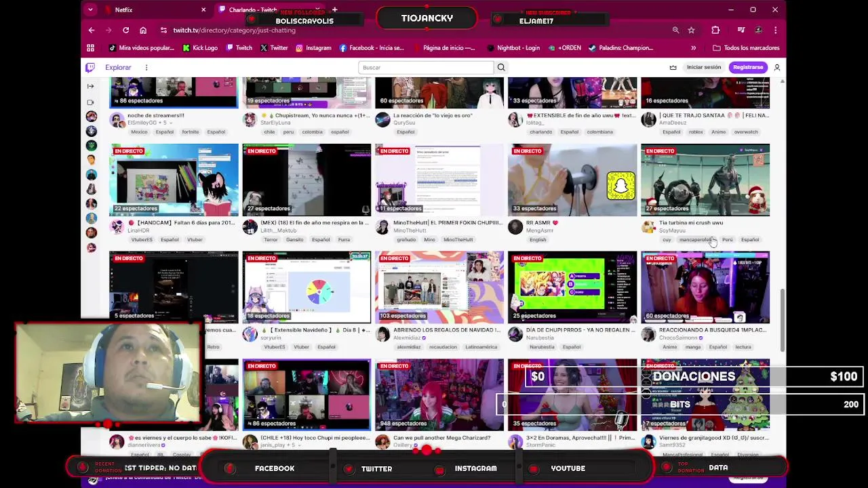Open the Kick Logo bookmark
Viewport: 868px width, 488px height.
pos(201,48)
